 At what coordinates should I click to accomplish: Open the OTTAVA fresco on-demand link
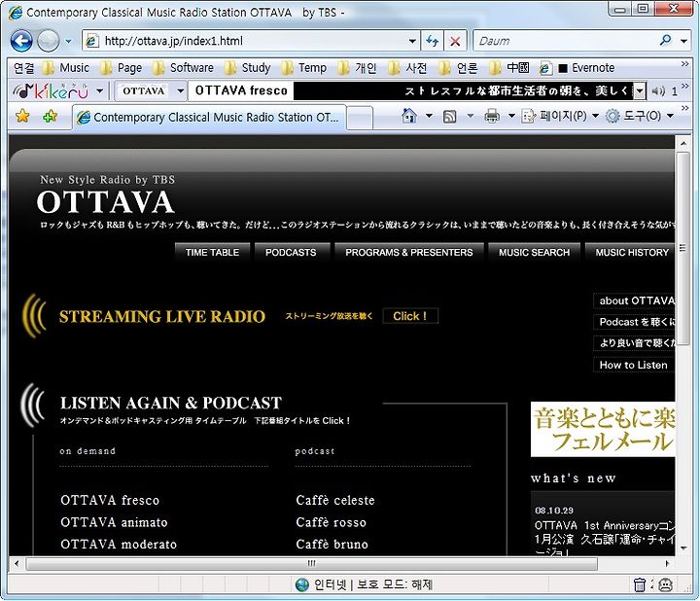click(110, 500)
